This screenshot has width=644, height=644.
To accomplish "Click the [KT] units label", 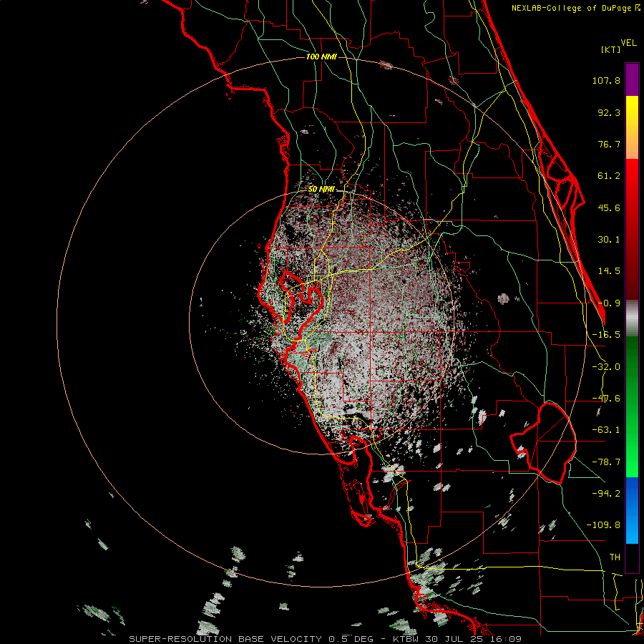I will coord(611,49).
